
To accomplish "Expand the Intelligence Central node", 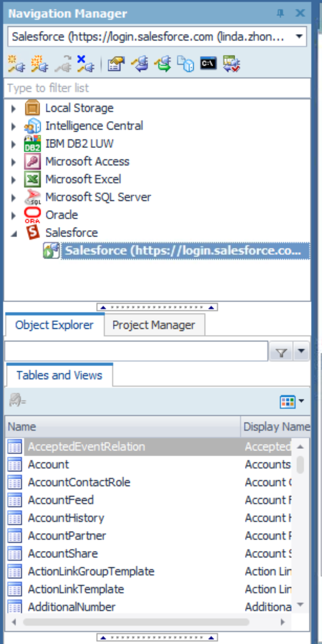I will tap(14, 126).
